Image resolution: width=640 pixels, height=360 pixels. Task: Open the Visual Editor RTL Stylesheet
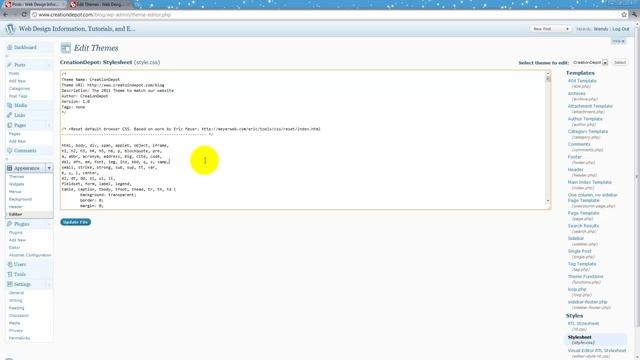pyautogui.click(x=597, y=351)
